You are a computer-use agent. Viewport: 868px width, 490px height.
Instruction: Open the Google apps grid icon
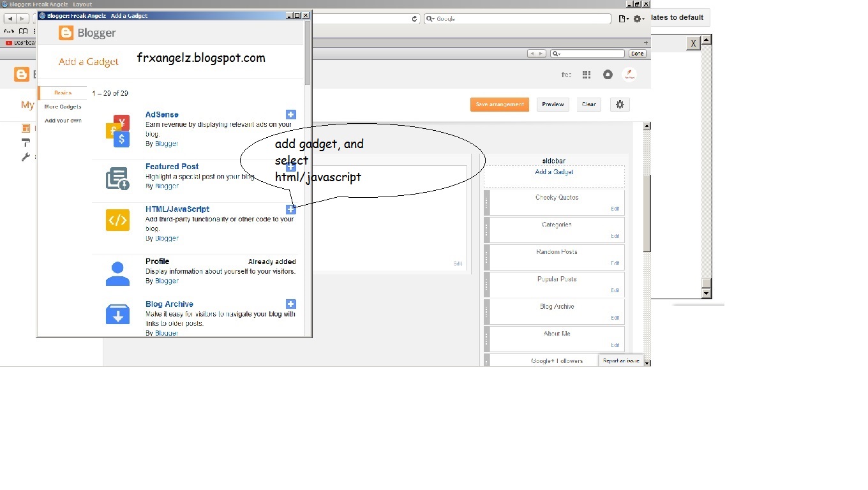pos(587,75)
